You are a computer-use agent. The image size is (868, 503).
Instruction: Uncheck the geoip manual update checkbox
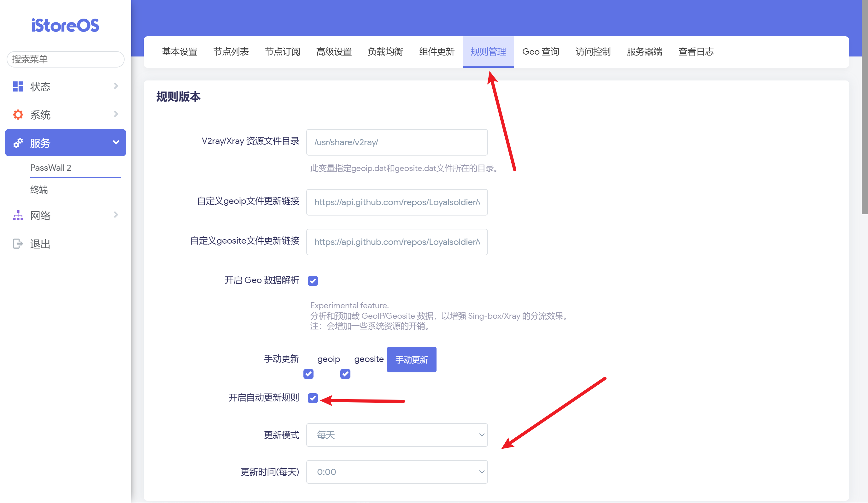(308, 374)
